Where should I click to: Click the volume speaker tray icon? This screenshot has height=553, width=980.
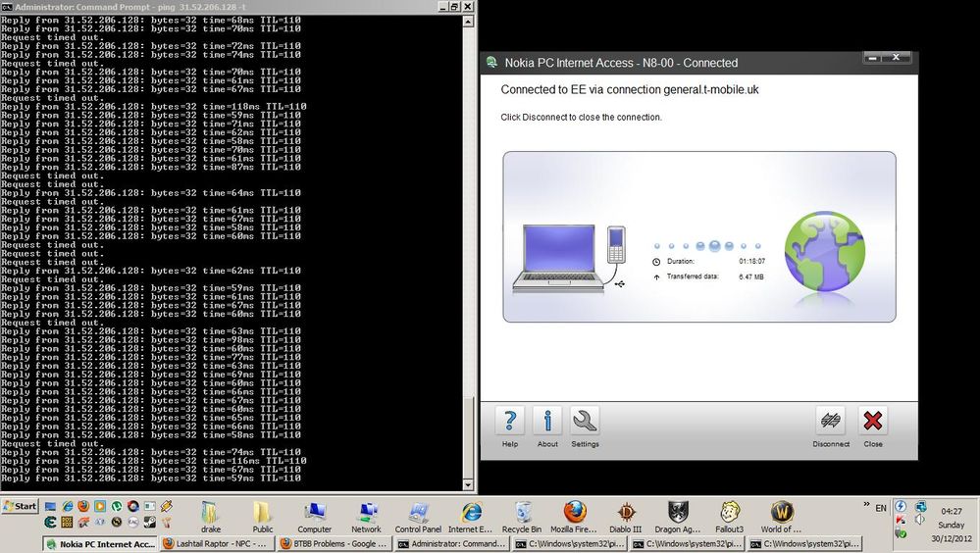pyautogui.click(x=920, y=520)
